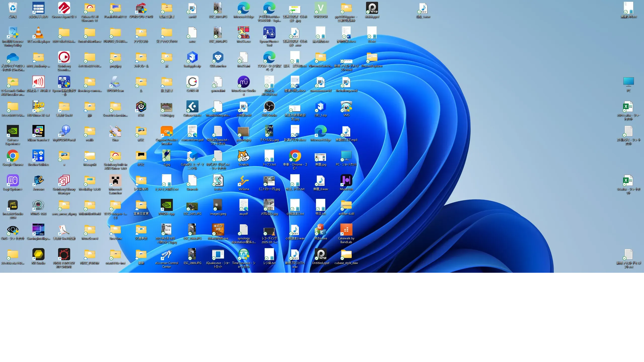
Task: Click the Cakewalk by BandLab icon
Action: 346,230
